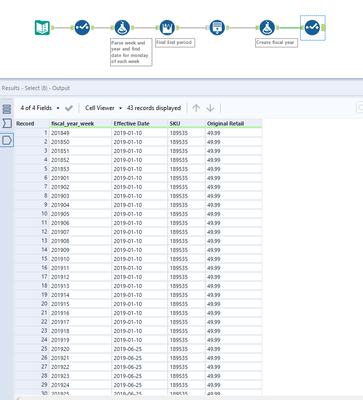Open the Cell Viewer dropdown
The image size is (363, 400).
(103, 108)
